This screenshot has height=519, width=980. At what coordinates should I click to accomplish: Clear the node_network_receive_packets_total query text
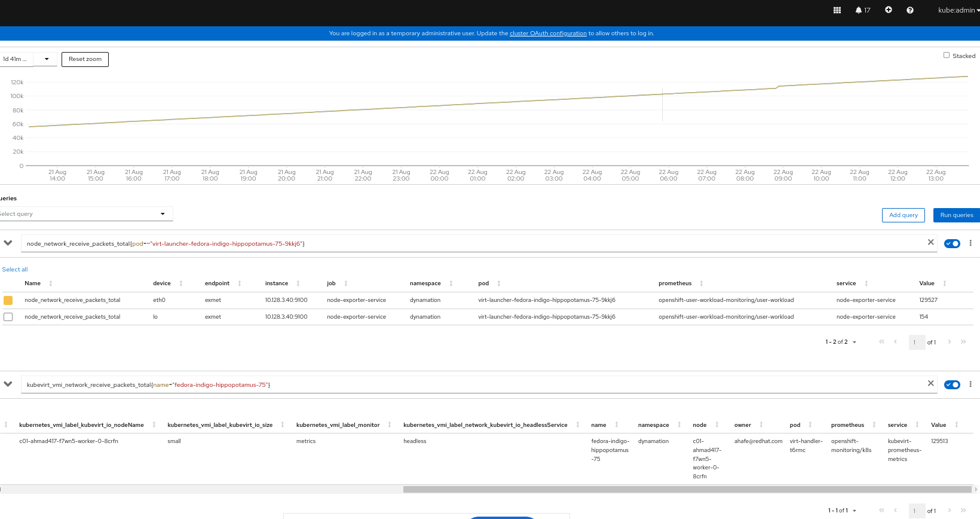pos(930,242)
